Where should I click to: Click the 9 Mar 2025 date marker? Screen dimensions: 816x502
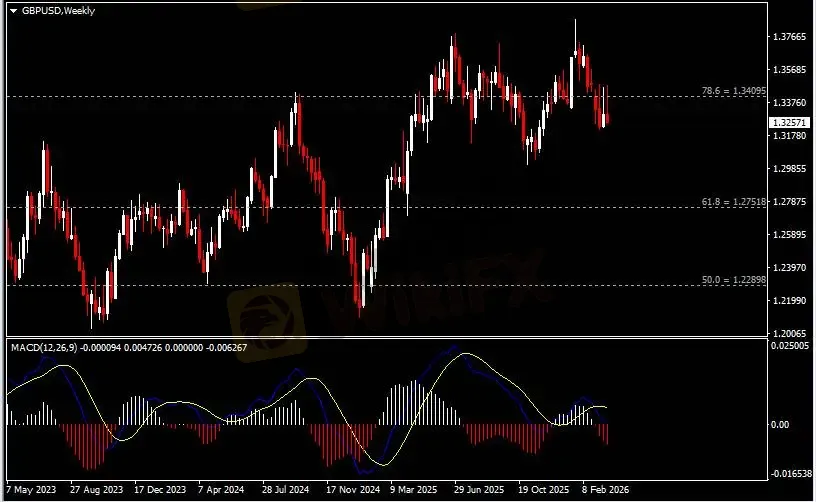[x=413, y=492]
